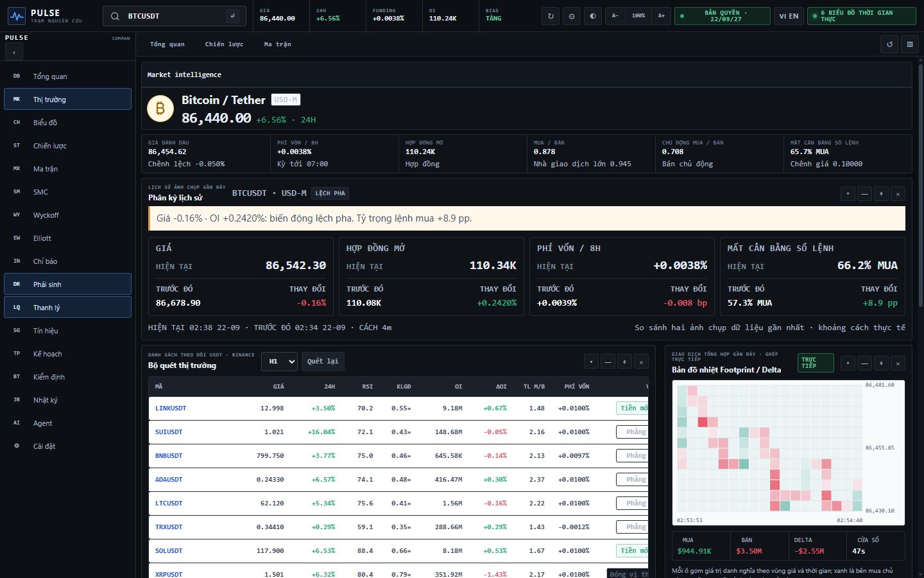Close the Phân kỳ lịch sử panel
924x578 pixels.
[x=898, y=193]
